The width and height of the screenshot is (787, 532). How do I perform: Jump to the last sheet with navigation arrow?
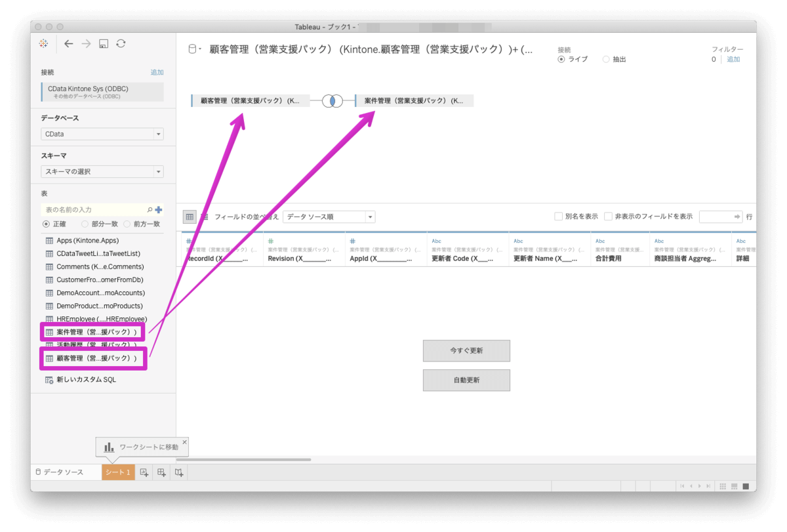(x=708, y=486)
